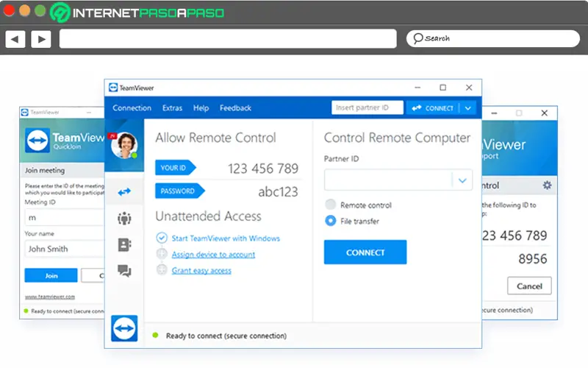Focus the Meeting ID field in QuickJoin

point(65,217)
